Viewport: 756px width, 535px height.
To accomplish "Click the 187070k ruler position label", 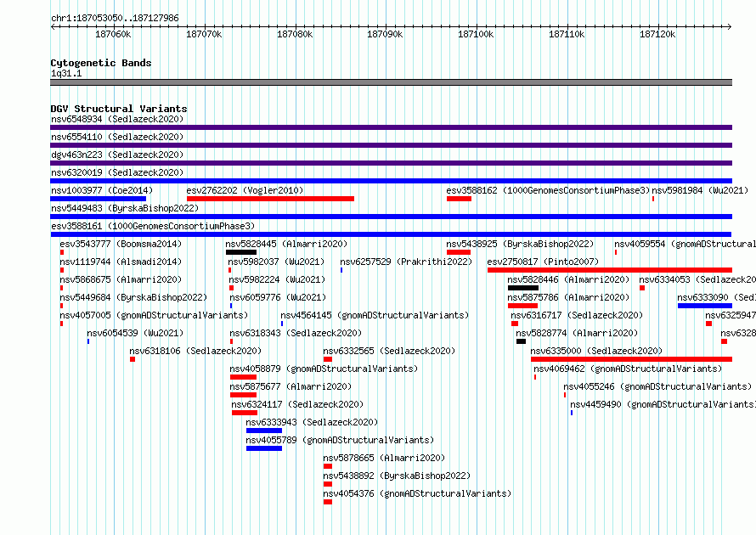I will click(x=204, y=34).
